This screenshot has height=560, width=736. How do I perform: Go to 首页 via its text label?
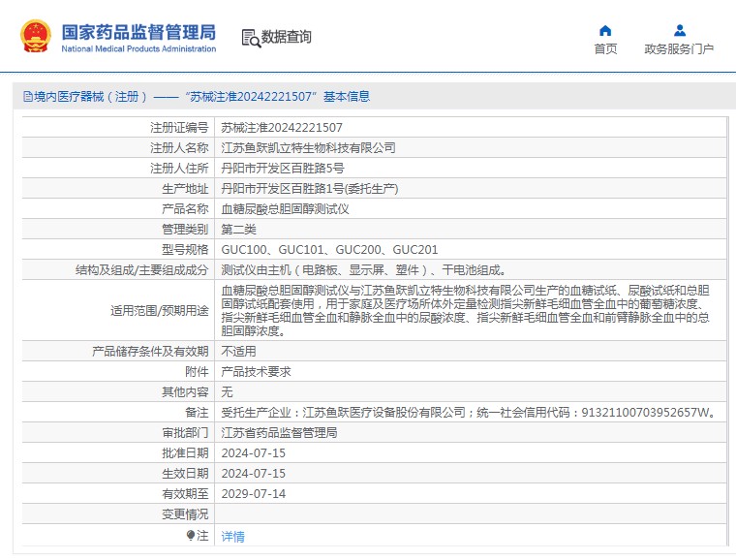[x=605, y=49]
